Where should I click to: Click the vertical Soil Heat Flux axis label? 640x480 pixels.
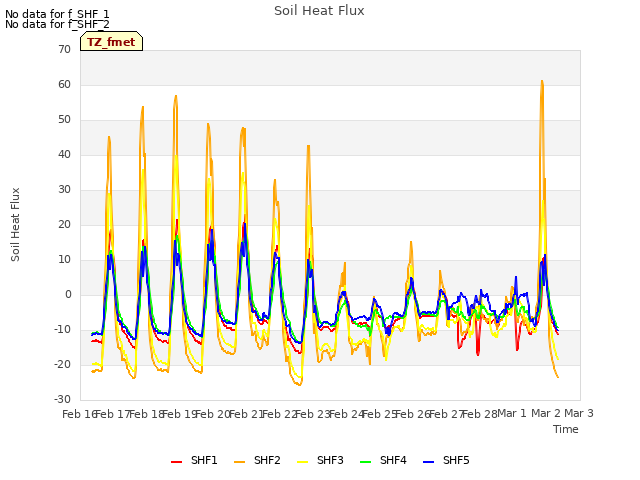point(15,224)
